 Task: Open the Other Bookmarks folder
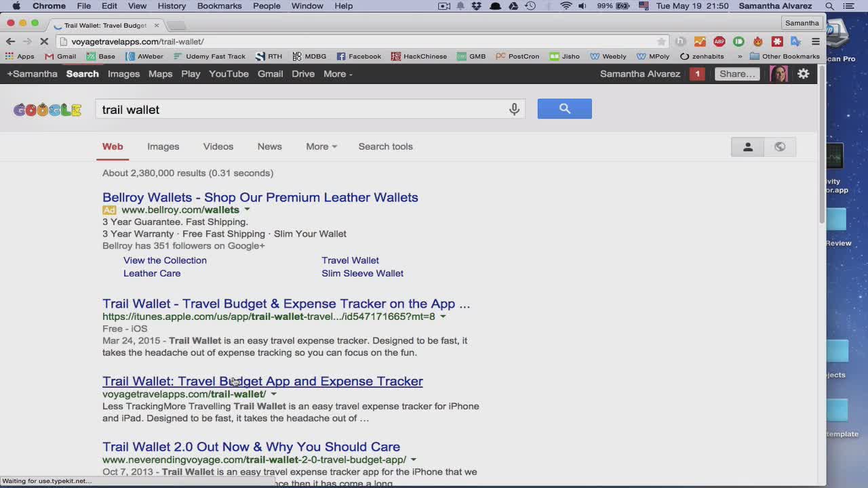point(785,56)
